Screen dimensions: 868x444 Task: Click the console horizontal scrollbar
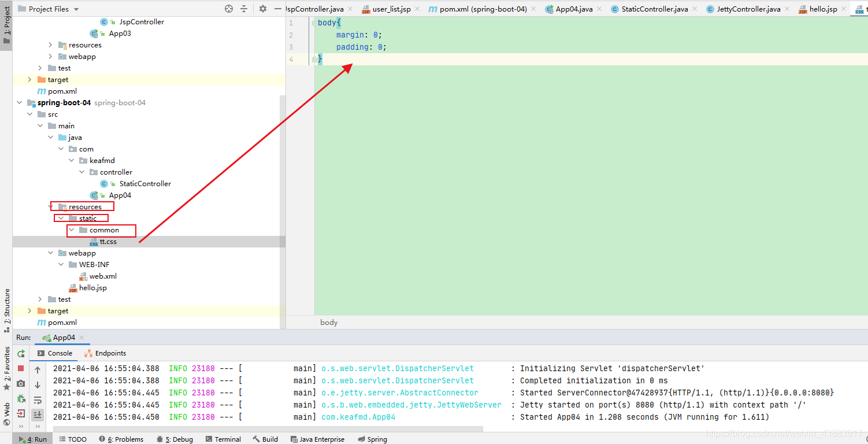(268, 430)
